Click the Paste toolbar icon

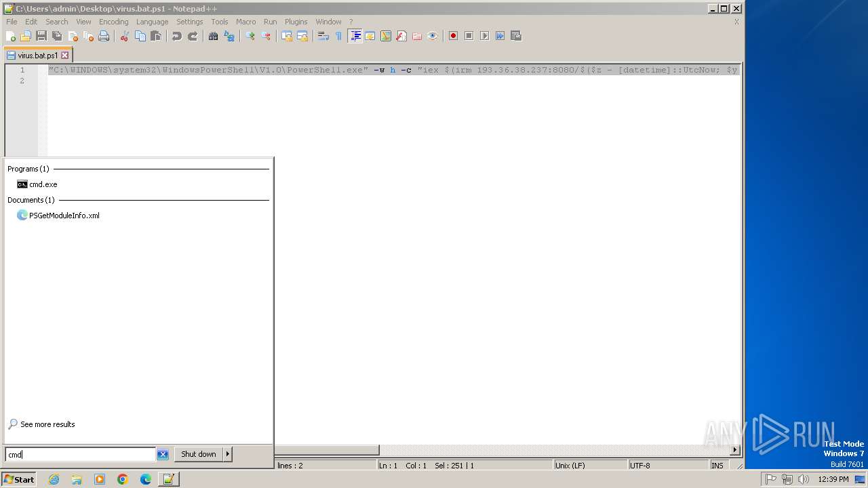tap(156, 36)
